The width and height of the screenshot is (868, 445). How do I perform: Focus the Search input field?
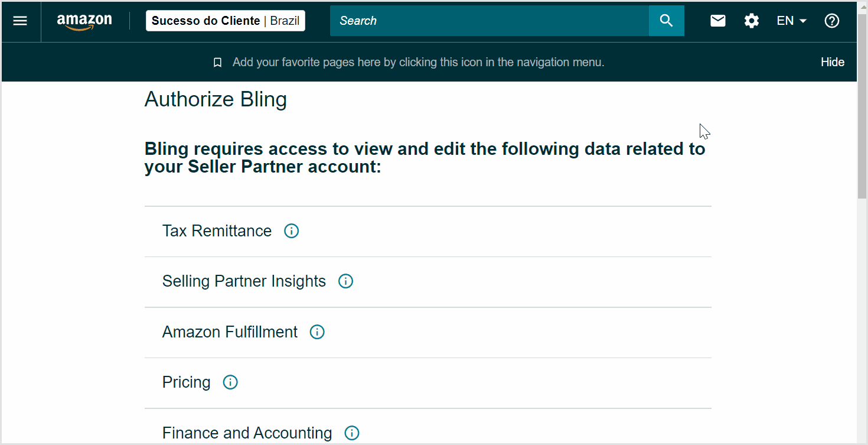click(490, 21)
